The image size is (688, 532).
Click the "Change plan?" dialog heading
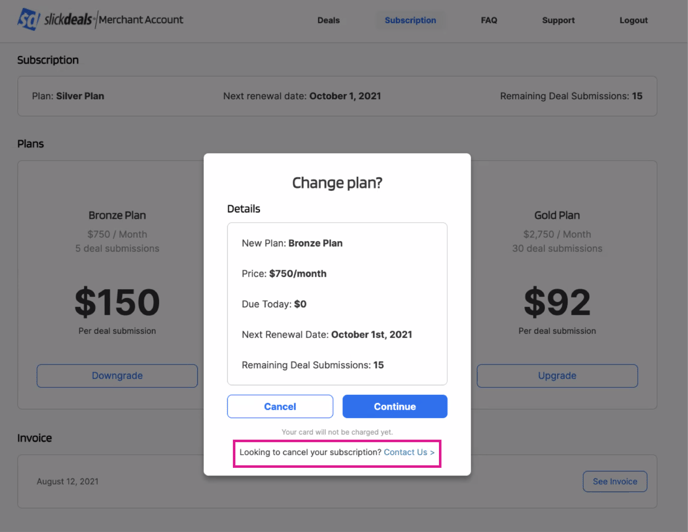(x=337, y=183)
